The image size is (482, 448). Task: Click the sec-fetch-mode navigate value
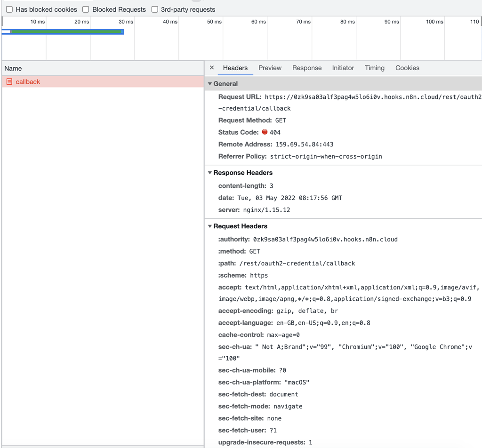click(x=288, y=406)
